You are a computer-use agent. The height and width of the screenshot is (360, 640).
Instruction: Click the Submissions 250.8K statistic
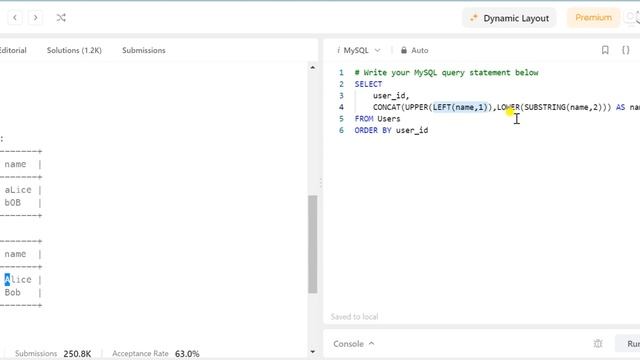pyautogui.click(x=53, y=353)
